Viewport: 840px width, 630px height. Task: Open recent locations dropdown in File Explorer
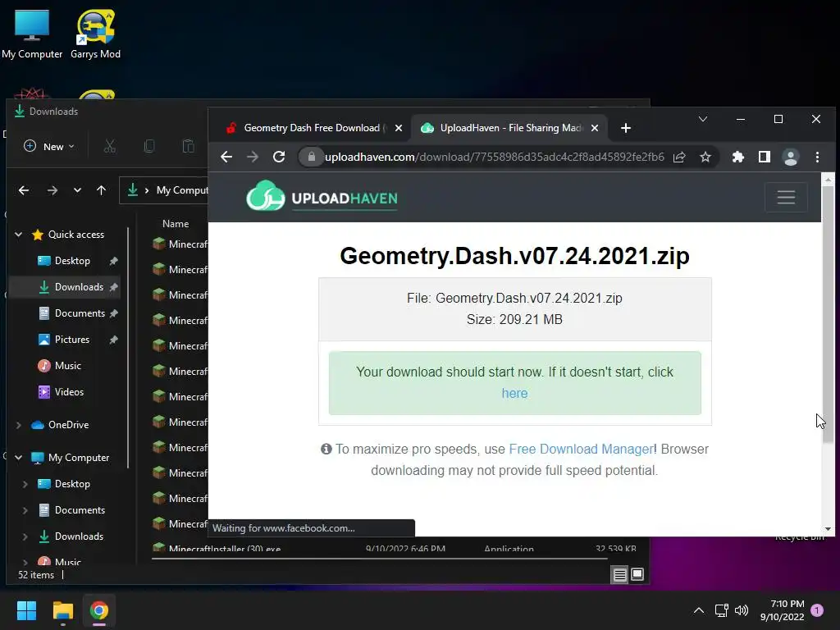click(77, 190)
